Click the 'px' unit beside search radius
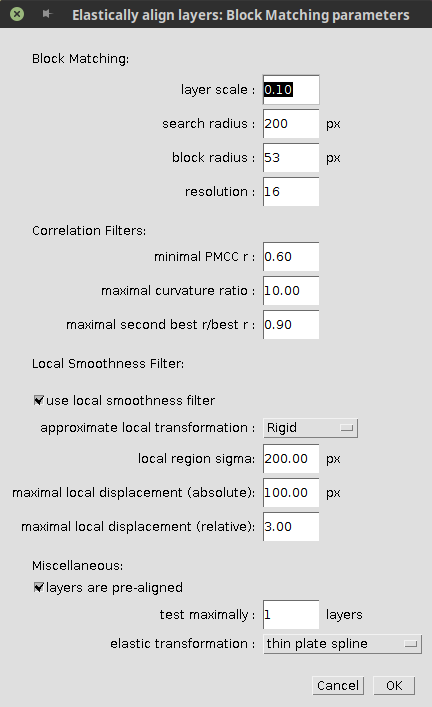Screen dimensions: 432x707 pyautogui.click(x=333, y=124)
